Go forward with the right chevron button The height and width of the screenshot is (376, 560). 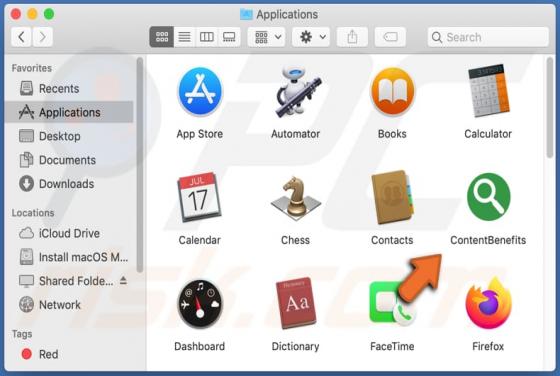point(42,37)
